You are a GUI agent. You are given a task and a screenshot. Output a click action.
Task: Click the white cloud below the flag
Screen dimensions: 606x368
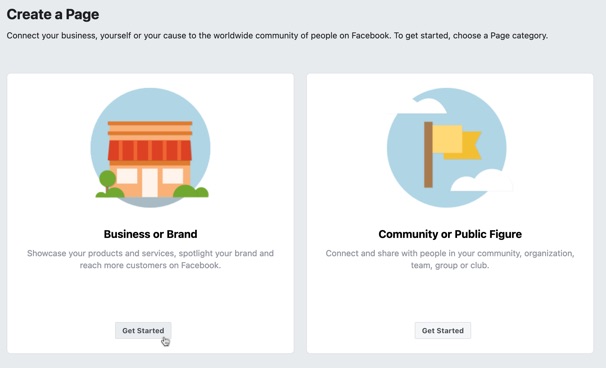[x=482, y=181]
